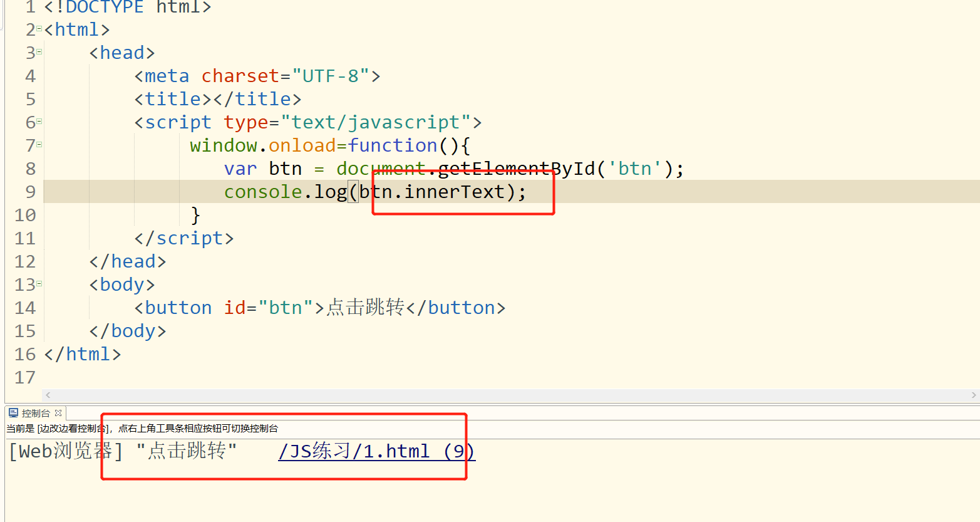This screenshot has width=980, height=522.
Task: Open the /JS练习/1.html (9) link
Action: (376, 451)
